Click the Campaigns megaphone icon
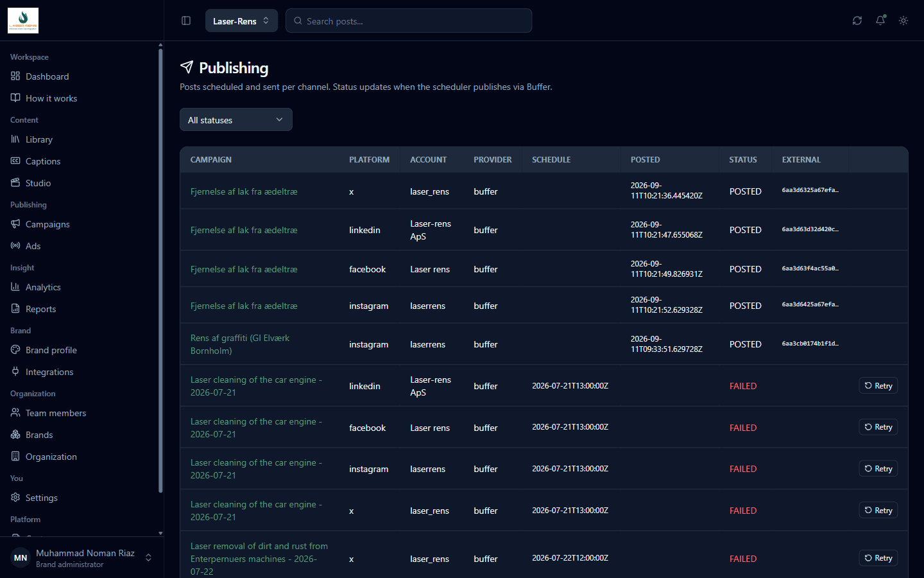This screenshot has height=578, width=924. pos(15,224)
